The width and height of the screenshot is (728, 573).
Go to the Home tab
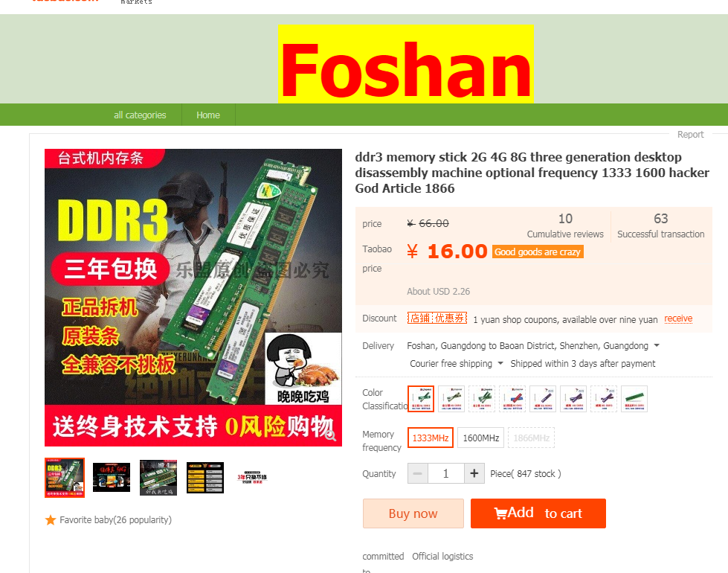208,115
